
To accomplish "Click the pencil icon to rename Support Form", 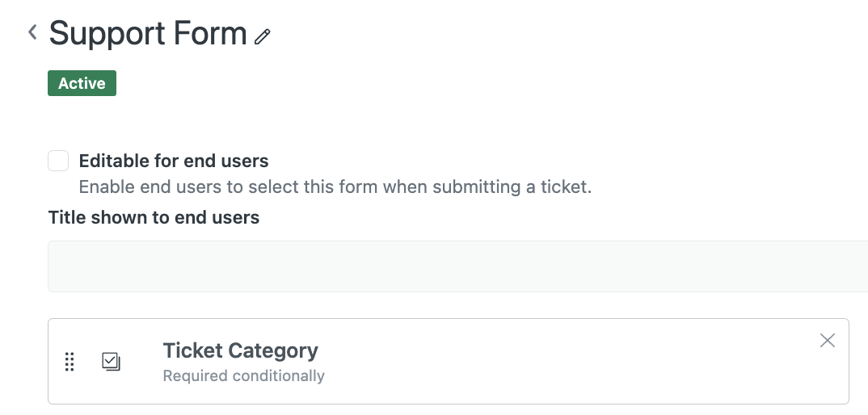I will coord(262,36).
